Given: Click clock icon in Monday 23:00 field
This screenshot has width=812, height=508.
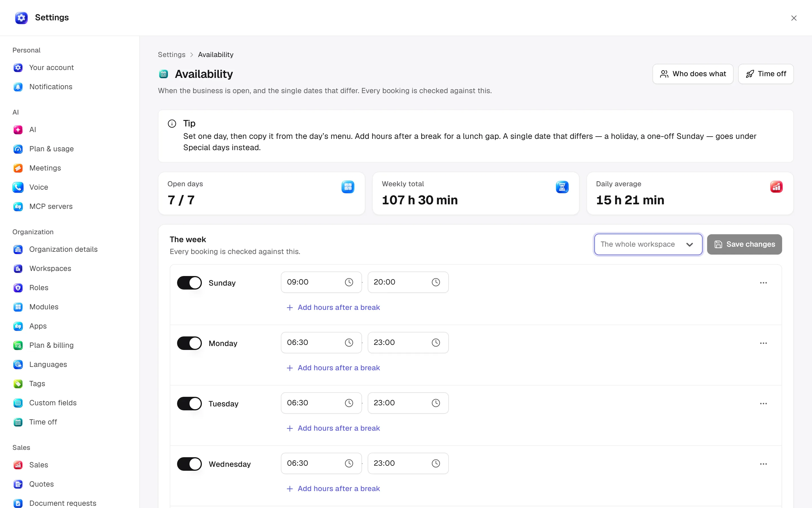Looking at the screenshot, I should click(x=436, y=343).
